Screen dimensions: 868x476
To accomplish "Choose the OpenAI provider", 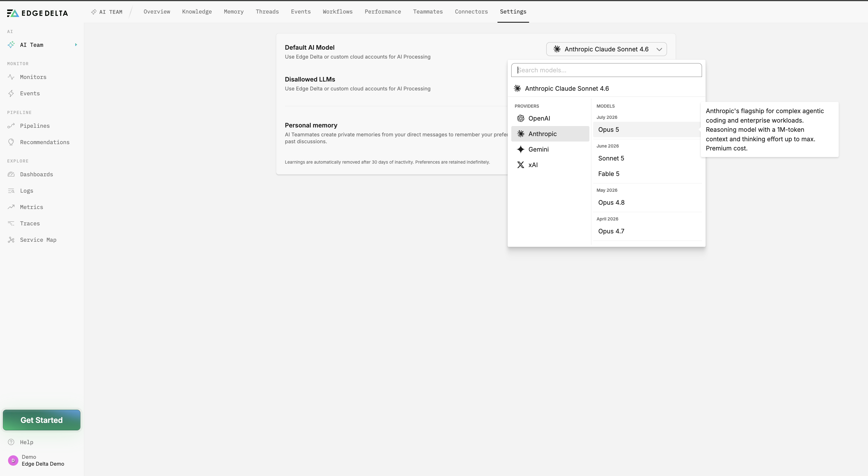I will [550, 118].
